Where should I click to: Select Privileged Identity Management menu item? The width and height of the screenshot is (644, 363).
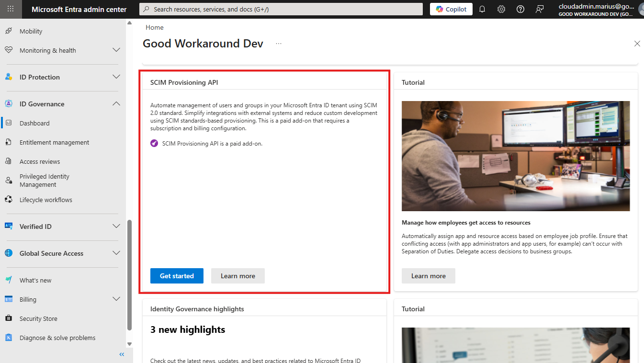coord(45,181)
